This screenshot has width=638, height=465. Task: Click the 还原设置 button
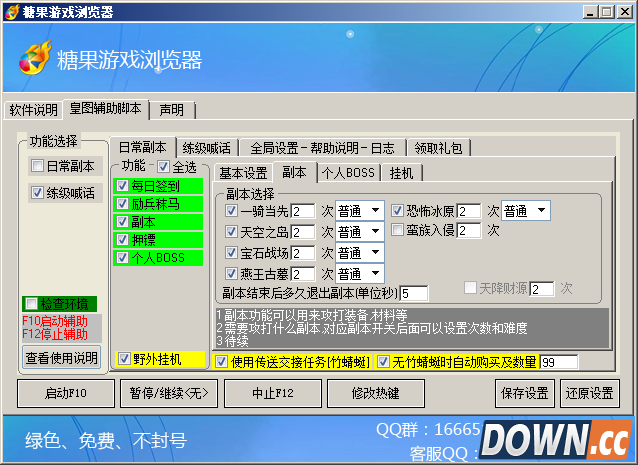(x=590, y=393)
